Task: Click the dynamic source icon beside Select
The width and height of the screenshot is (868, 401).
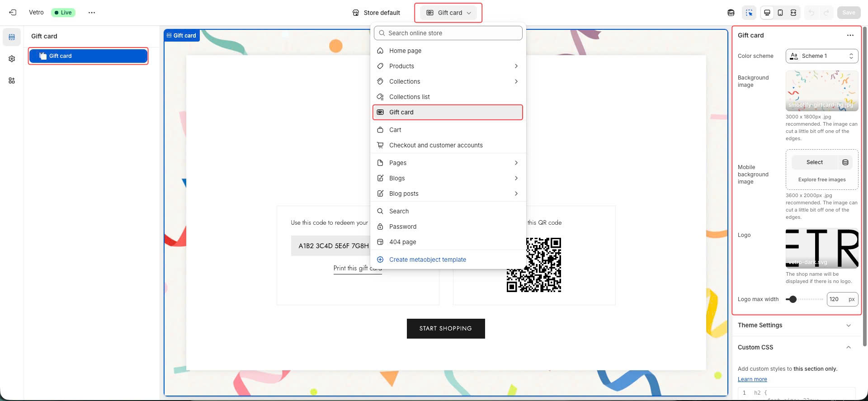Action: [845, 162]
